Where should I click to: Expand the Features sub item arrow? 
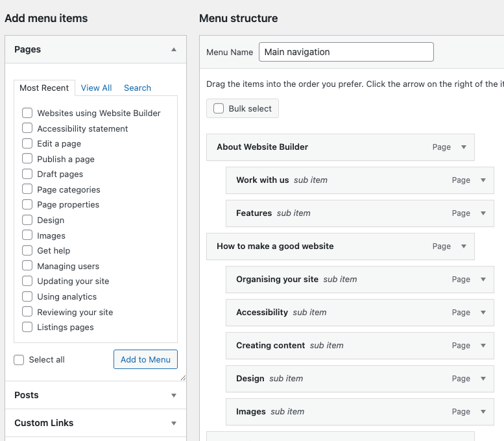tap(483, 213)
